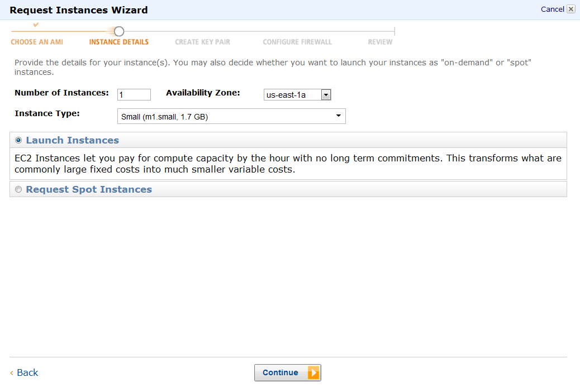Close the wizard with the X icon
Viewport: 580px width, 392px height.
pos(571,9)
